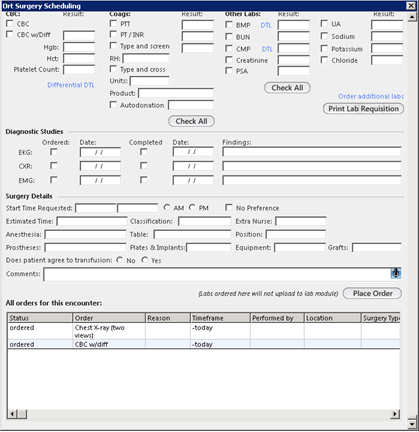
Task: Mark CXR as completed
Action: coord(144,166)
